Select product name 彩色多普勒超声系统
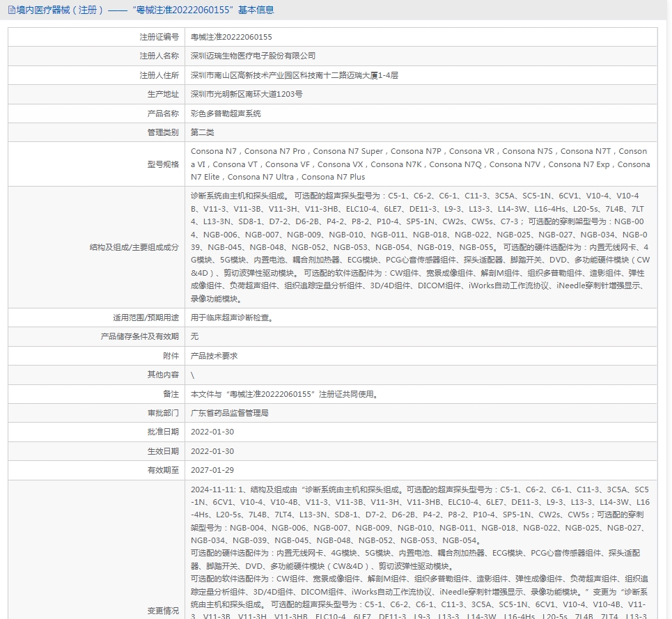The image size is (672, 619). [226, 113]
